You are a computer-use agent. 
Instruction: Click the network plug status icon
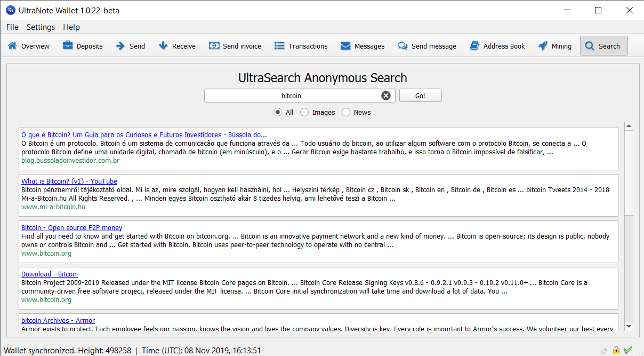(x=604, y=351)
